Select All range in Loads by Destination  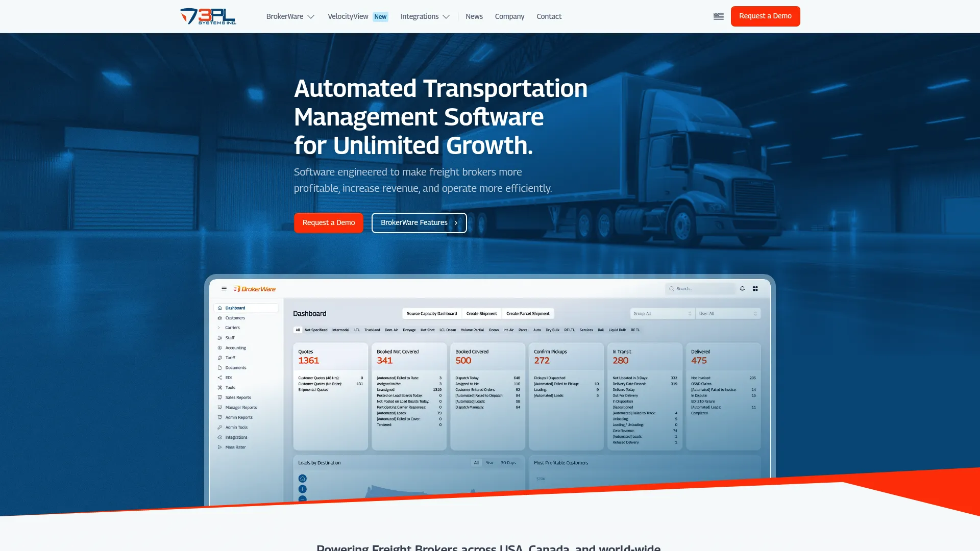[476, 463]
